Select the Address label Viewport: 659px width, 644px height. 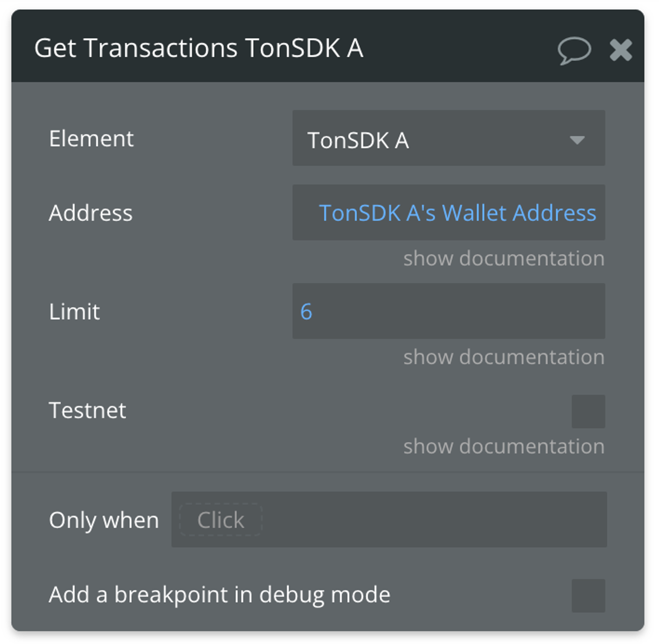90,213
